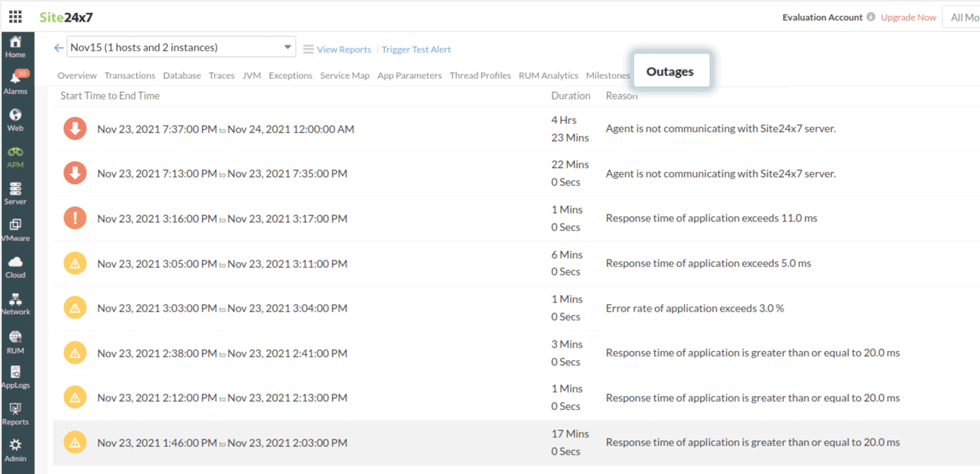980x474 pixels.
Task: Click the Upgrade Now link
Action: coord(908,17)
